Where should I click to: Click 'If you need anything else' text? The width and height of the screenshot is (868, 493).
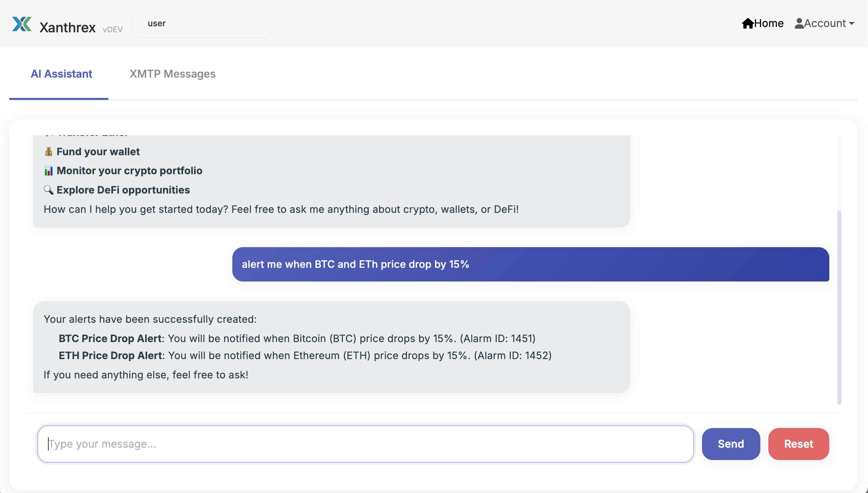coord(146,375)
